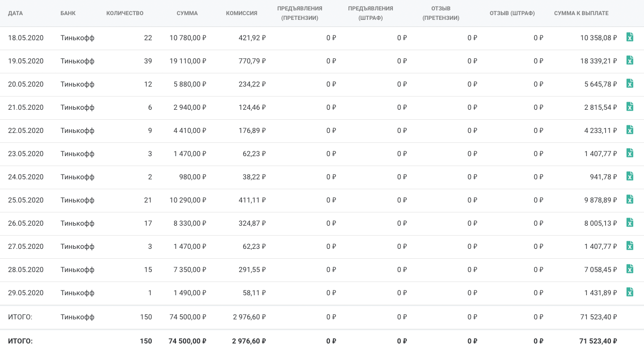Download Excel report for 28.05.2020 row
This screenshot has height=352, width=644.
click(x=630, y=269)
